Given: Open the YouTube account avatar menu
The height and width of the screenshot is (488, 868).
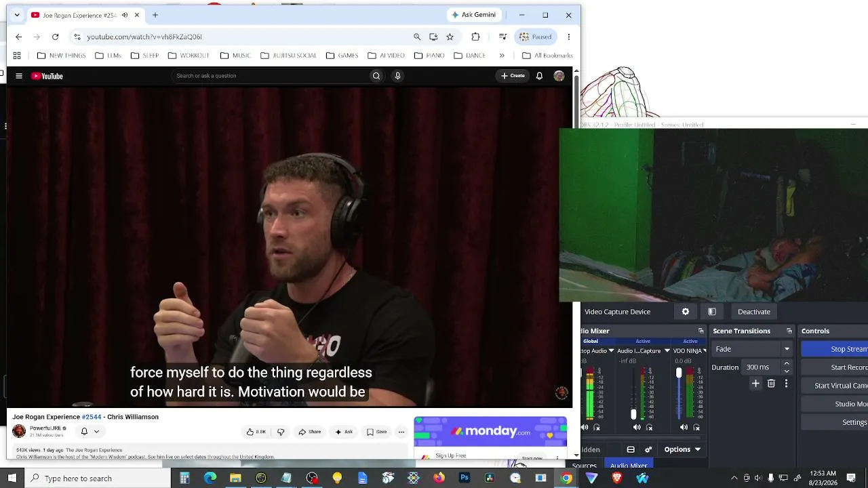Looking at the screenshot, I should [559, 76].
